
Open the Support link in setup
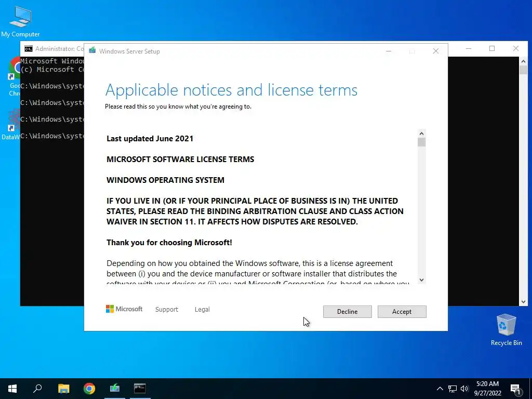[167, 310]
